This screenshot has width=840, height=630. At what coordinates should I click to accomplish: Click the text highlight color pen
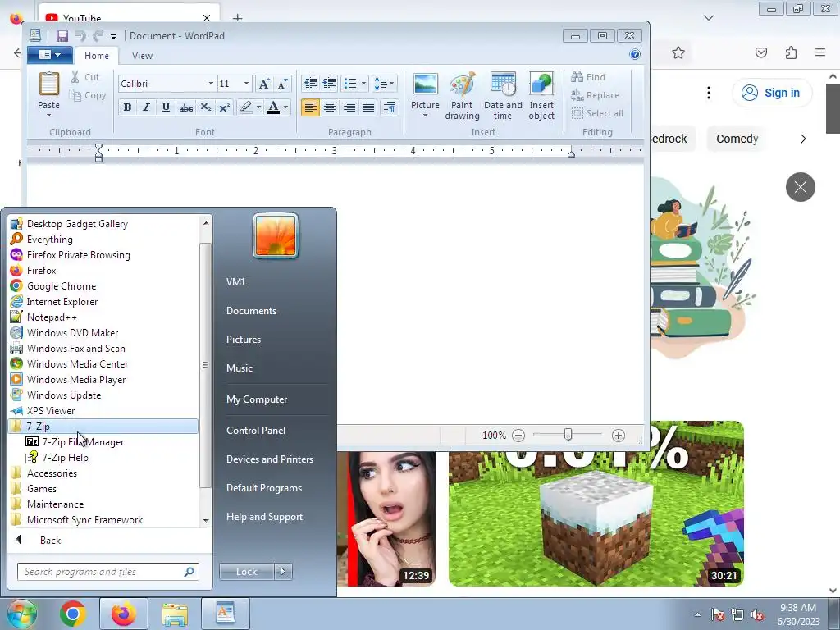246,107
